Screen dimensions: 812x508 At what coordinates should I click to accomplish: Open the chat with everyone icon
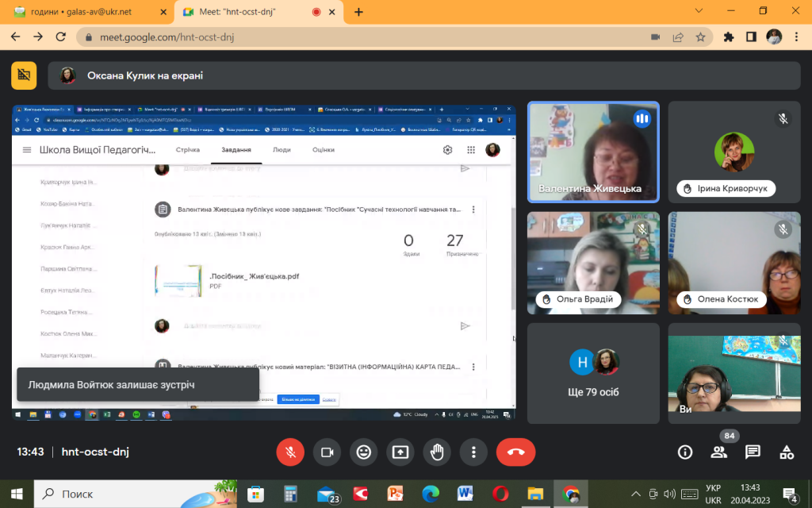click(753, 452)
